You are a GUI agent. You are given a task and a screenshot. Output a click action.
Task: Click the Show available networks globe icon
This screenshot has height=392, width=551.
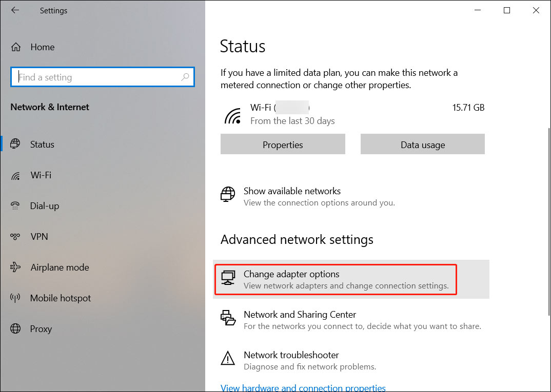coord(227,195)
